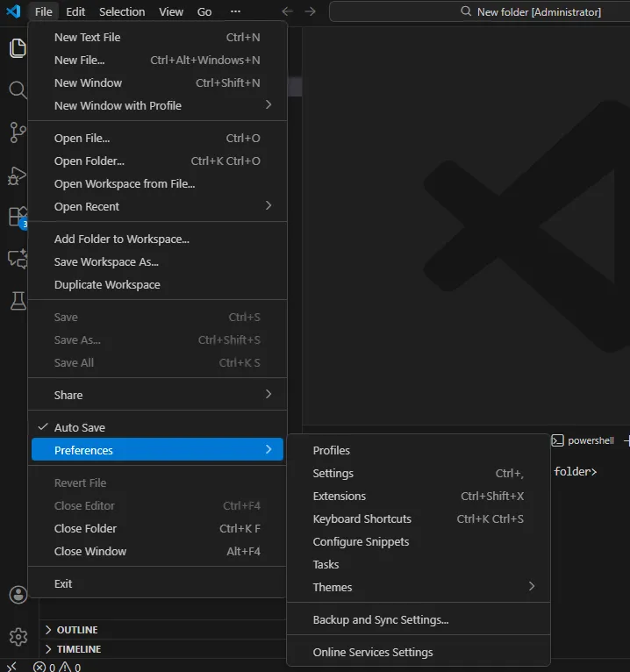Click the command center search box
The width and height of the screenshot is (630, 672).
click(x=480, y=11)
